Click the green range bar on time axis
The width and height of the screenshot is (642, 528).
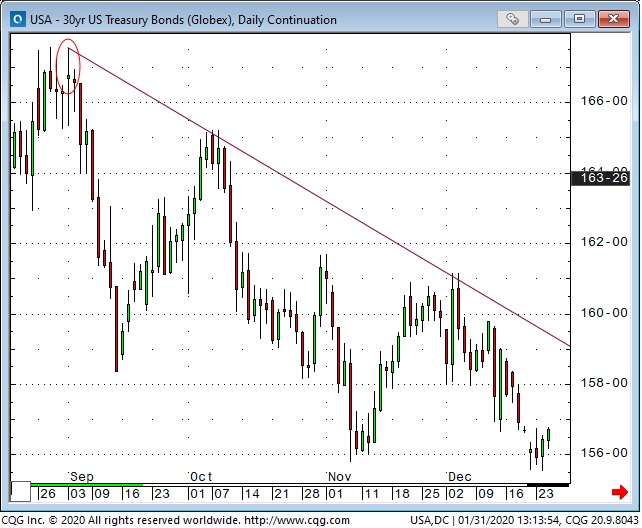coord(87,485)
